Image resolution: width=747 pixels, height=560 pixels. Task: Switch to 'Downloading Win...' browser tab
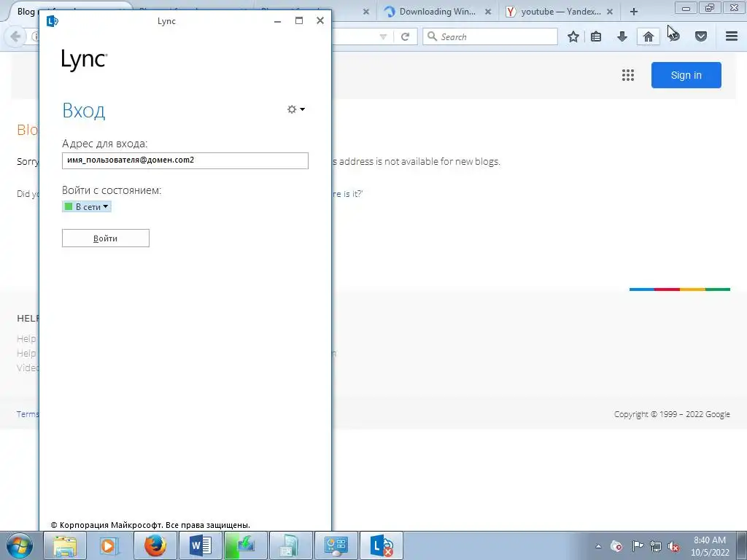(437, 12)
